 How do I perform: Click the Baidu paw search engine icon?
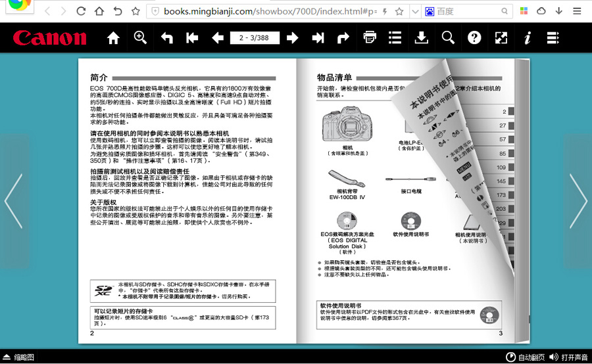click(430, 12)
